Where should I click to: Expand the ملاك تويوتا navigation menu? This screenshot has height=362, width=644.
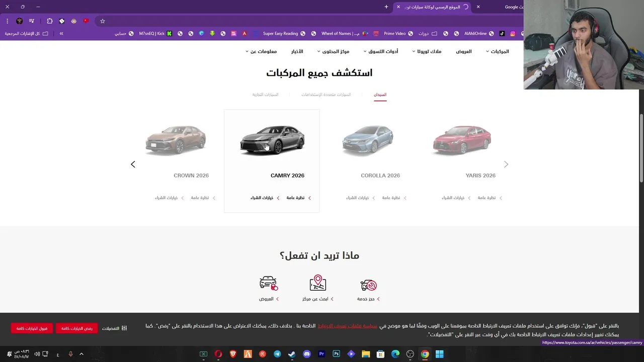tap(427, 51)
